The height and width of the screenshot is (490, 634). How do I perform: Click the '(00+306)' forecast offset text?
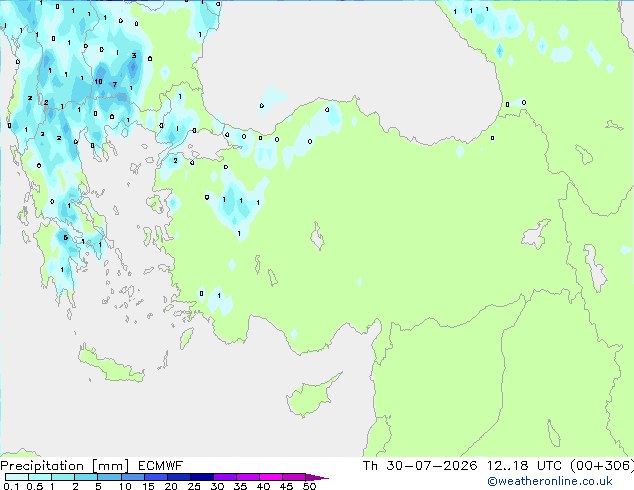click(602, 466)
